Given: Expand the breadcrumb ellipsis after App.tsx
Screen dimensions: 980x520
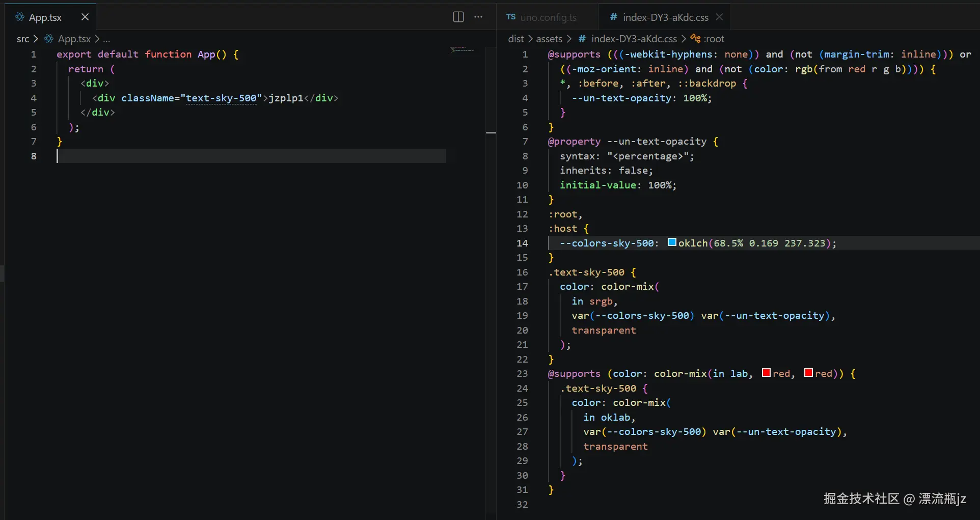Looking at the screenshot, I should [106, 39].
